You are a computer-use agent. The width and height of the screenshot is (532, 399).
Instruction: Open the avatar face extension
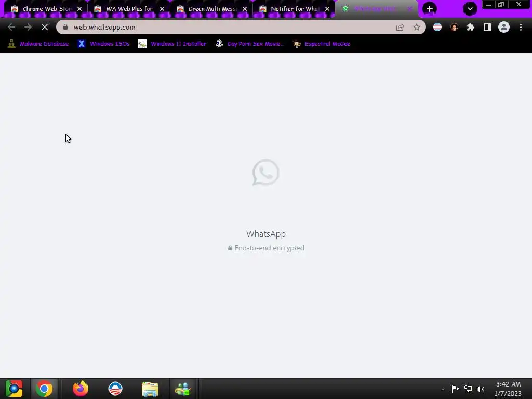[454, 27]
